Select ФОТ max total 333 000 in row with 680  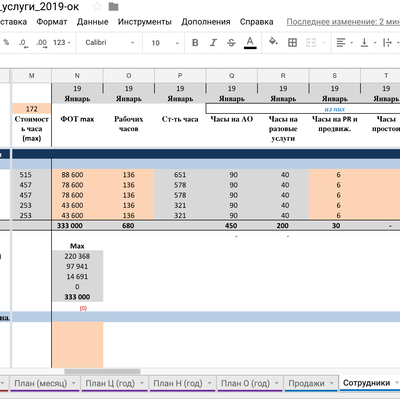77,226
